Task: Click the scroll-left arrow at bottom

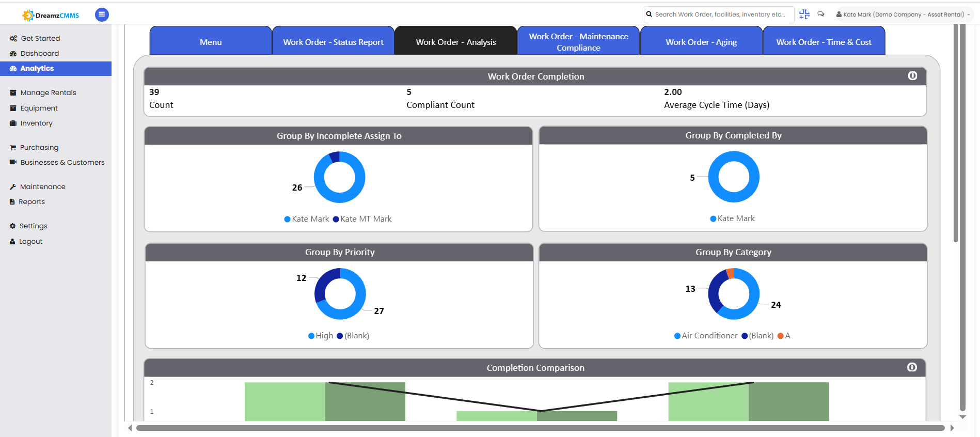Action: point(130,428)
